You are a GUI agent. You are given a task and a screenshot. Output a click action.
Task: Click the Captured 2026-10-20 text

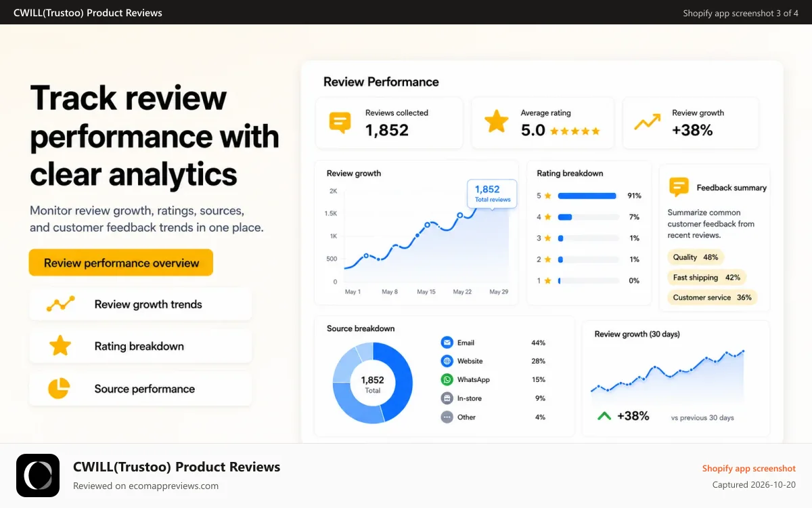[754, 484]
